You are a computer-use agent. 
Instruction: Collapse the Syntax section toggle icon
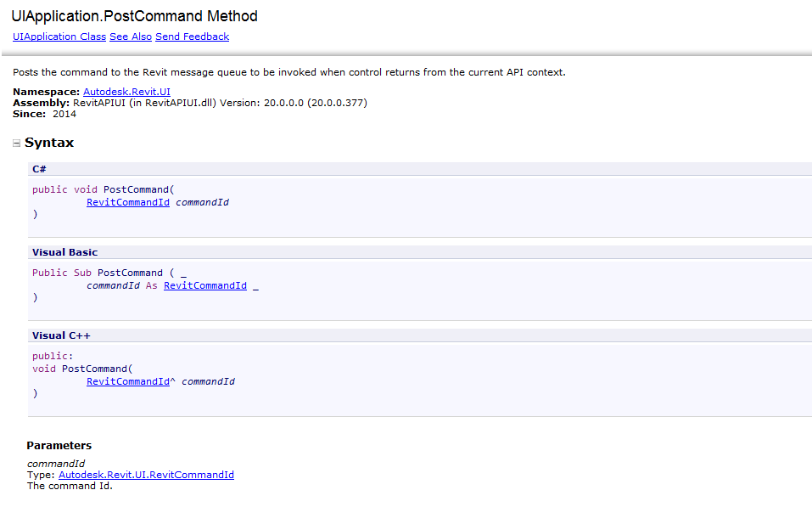pos(16,144)
